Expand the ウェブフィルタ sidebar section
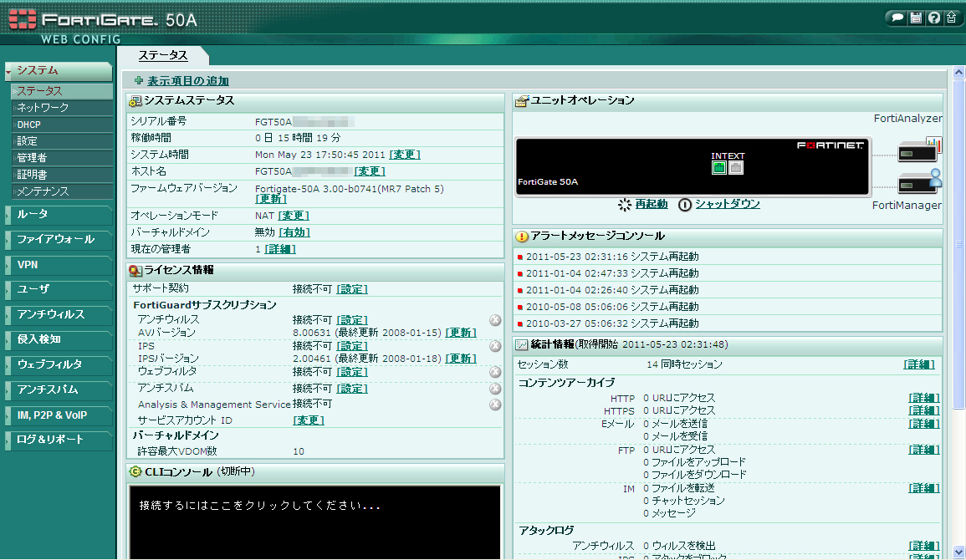 tap(59, 365)
